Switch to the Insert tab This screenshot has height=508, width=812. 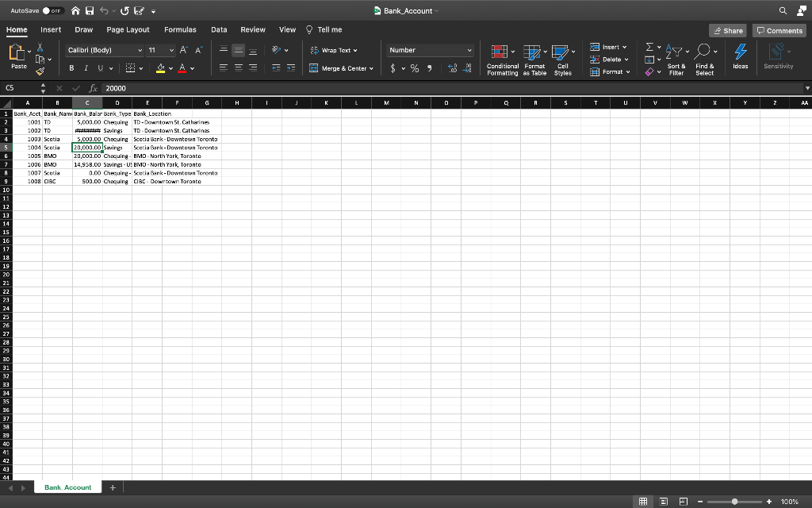pos(51,29)
